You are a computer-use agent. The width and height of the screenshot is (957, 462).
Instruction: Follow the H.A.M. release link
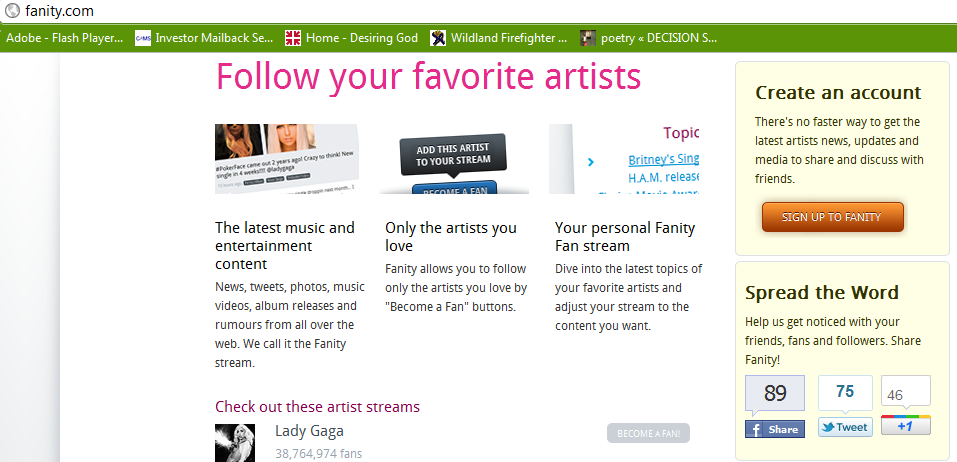(x=663, y=177)
